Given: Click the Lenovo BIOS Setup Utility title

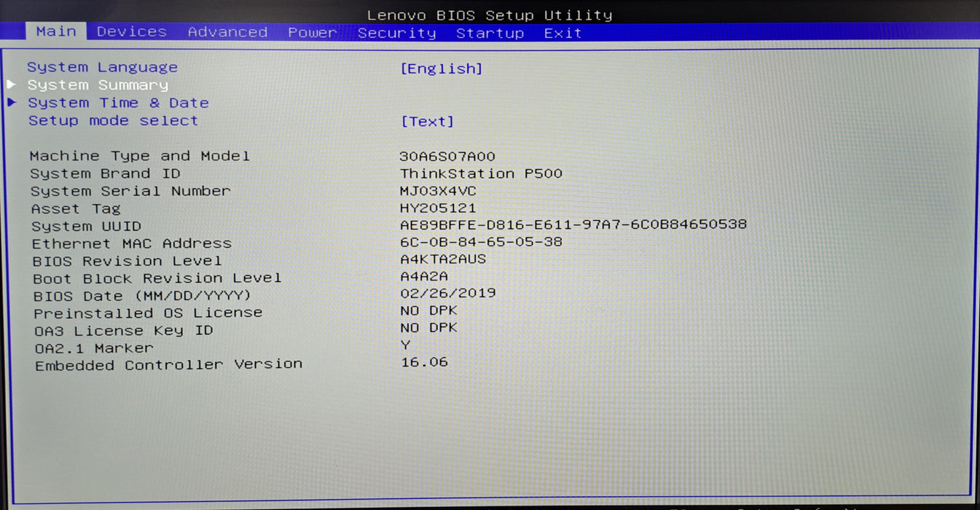Looking at the screenshot, I should point(490,15).
